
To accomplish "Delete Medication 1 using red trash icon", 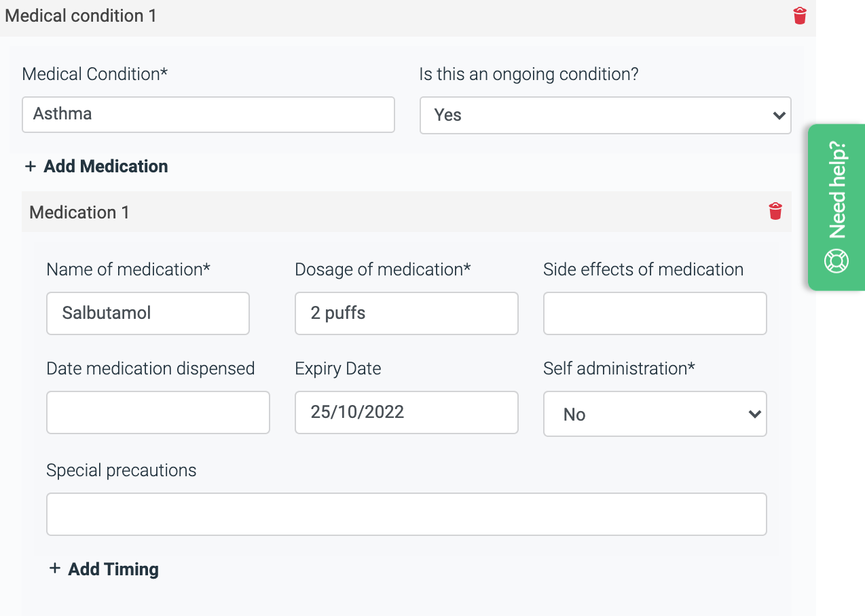I will tap(775, 211).
